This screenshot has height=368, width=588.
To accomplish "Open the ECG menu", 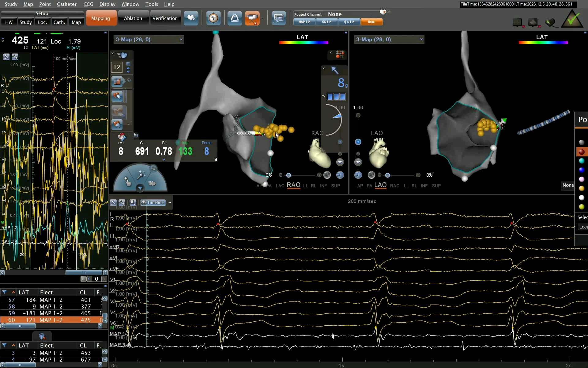I will point(89,4).
